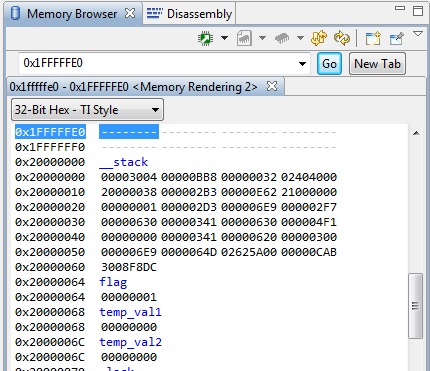Maximize the Memory Browser view
Viewport: 430px width, 371px height.
(x=418, y=11)
